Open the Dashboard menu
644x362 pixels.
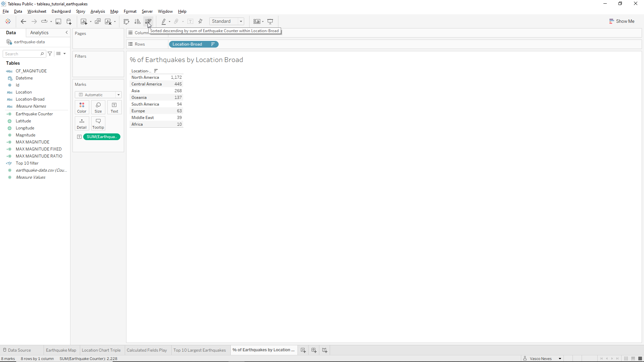61,11
